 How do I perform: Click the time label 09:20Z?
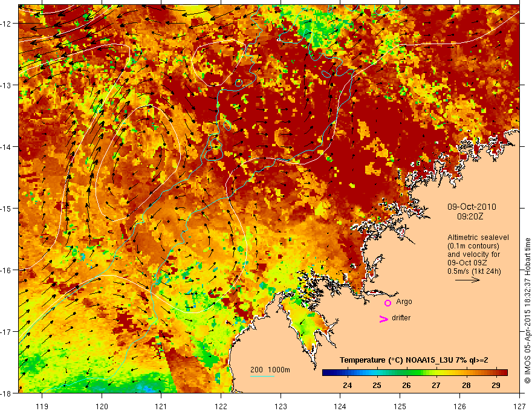pyautogui.click(x=470, y=216)
